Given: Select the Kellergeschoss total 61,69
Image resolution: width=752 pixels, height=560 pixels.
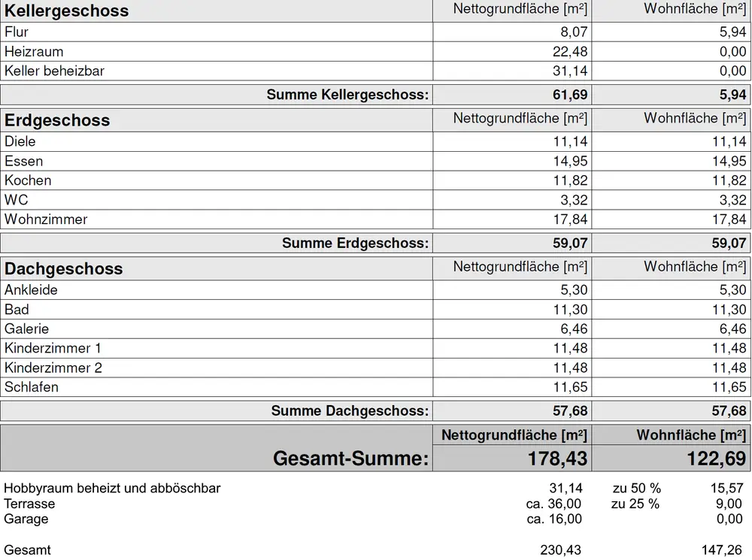Looking at the screenshot, I should pos(571,95).
